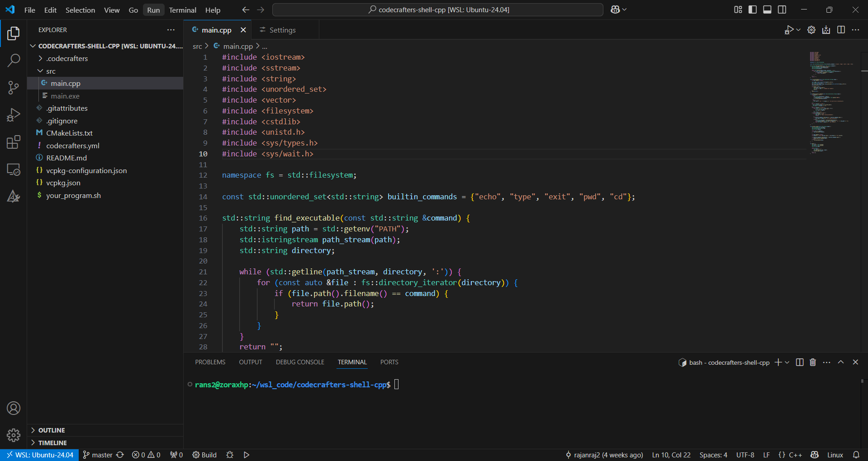Collapse the CODECRAFTERS-SHELL-CPP root folder
This screenshot has height=461, width=868.
tap(33, 46)
